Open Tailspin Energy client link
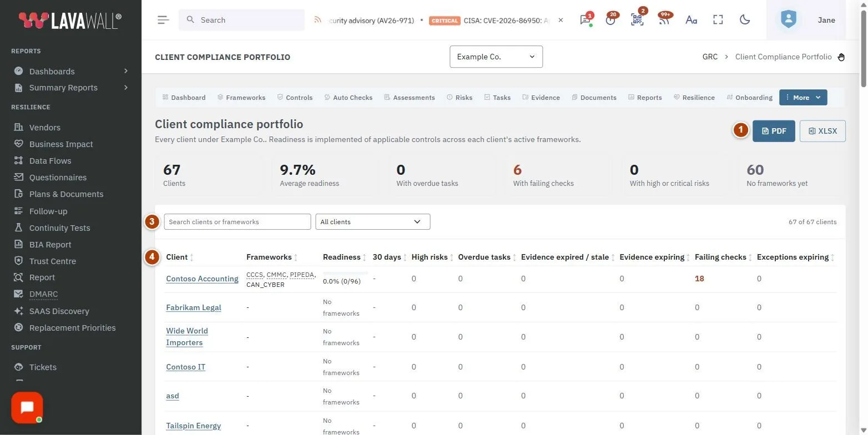Viewport: 868px width, 435px height. 194,426
